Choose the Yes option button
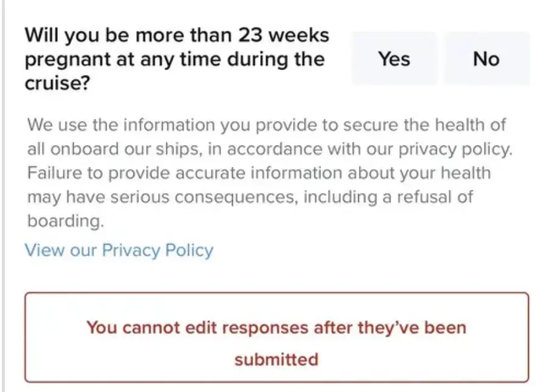Screen dimensions: 552x392 (x=394, y=59)
